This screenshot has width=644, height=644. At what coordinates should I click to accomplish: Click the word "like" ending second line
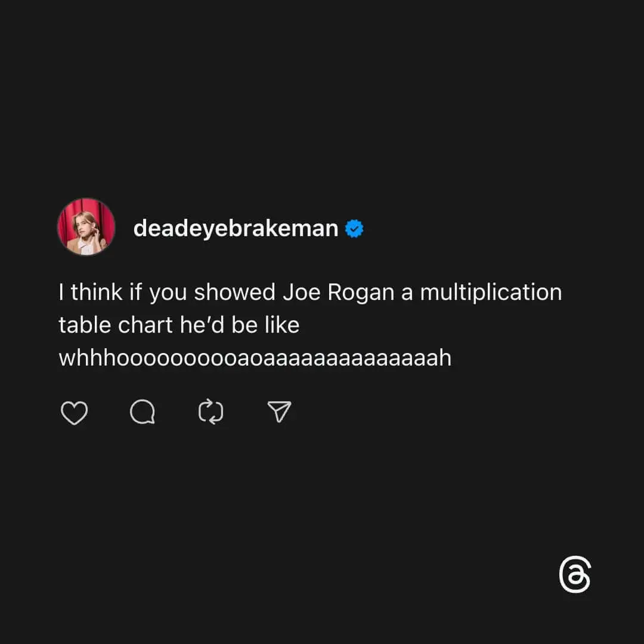coord(282,325)
